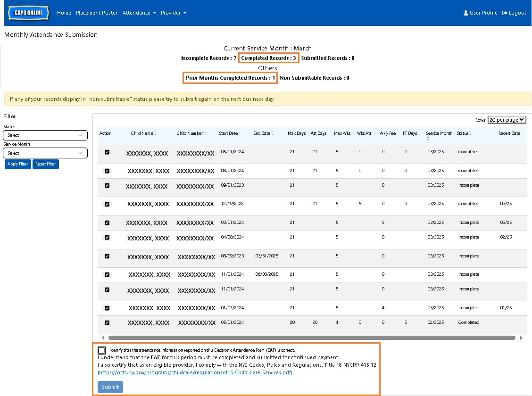
Task: Click the CAPS Online logo
Action: (x=28, y=13)
